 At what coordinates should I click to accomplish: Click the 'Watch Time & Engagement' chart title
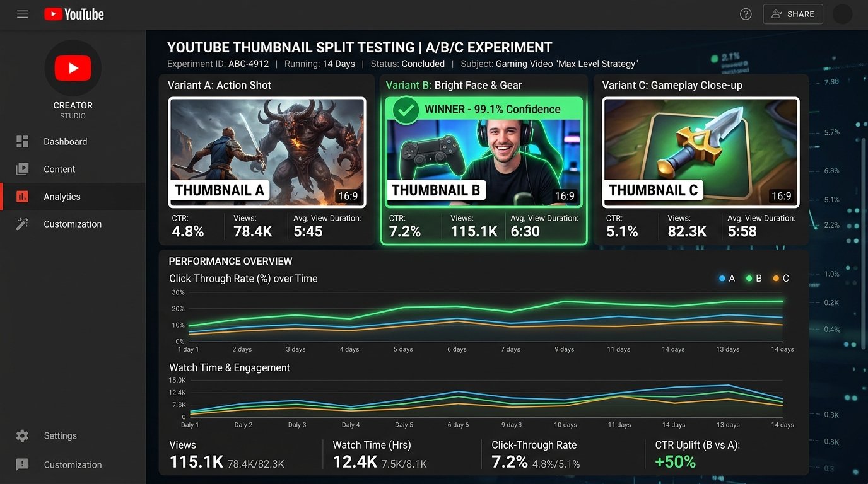[x=230, y=367]
